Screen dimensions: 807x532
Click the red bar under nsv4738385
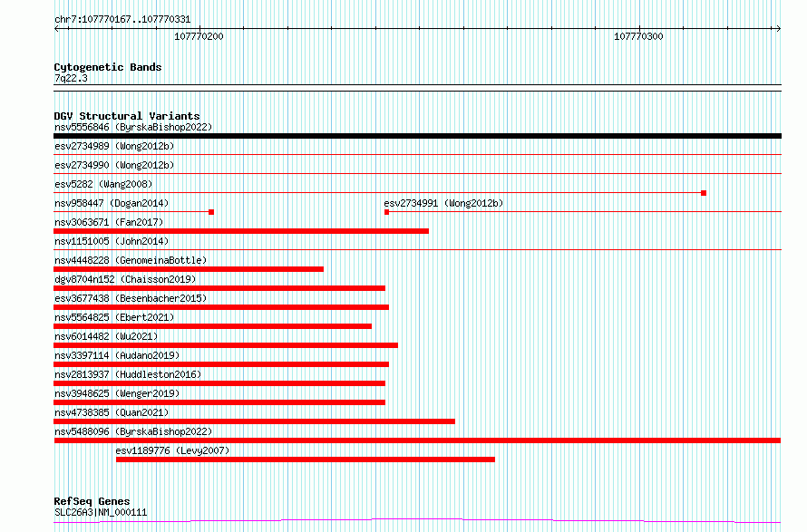coord(254,421)
